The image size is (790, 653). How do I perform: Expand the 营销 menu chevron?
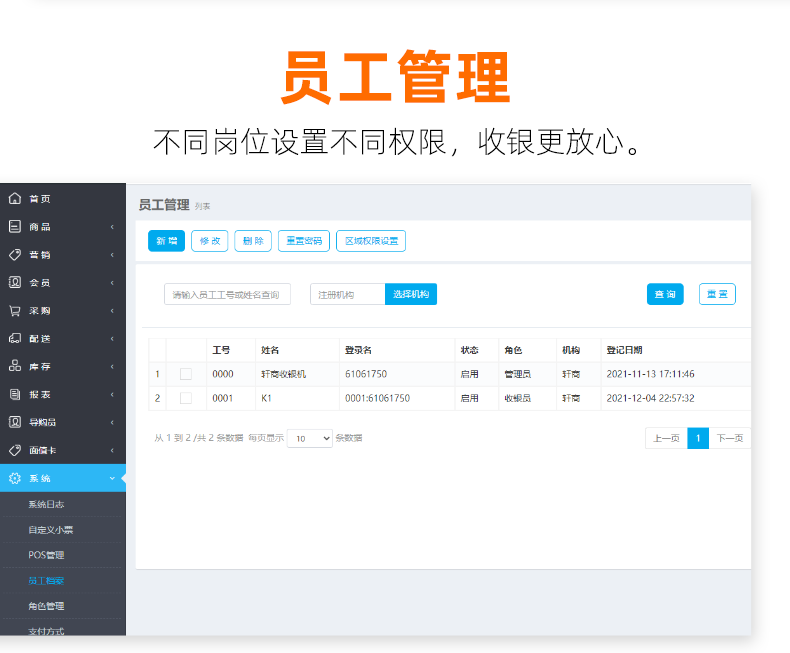(x=112, y=254)
